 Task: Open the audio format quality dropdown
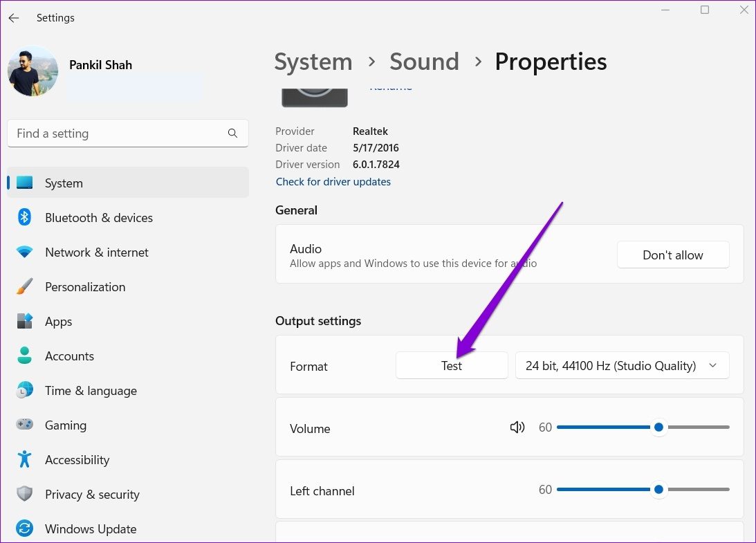[x=622, y=366]
